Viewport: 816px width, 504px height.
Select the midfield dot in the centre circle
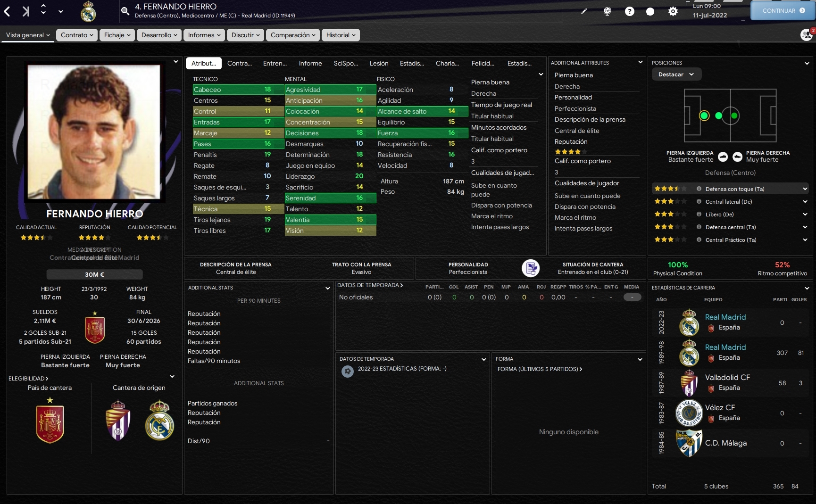[x=734, y=116]
